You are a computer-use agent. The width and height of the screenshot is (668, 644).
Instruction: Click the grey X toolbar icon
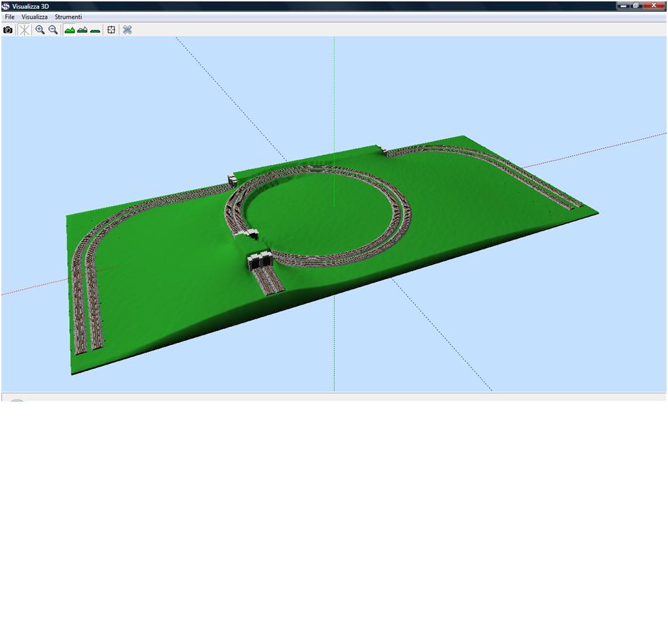point(127,30)
